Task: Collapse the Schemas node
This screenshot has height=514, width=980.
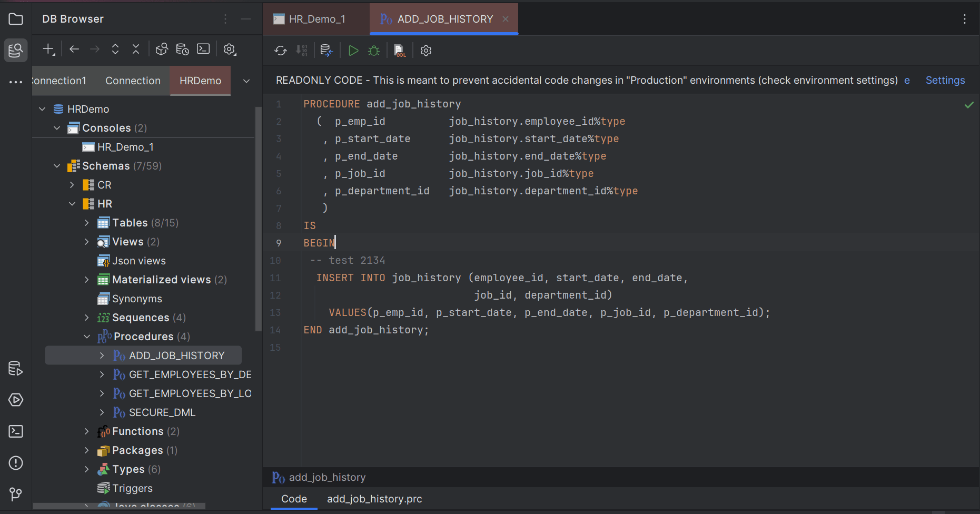Action: click(57, 166)
